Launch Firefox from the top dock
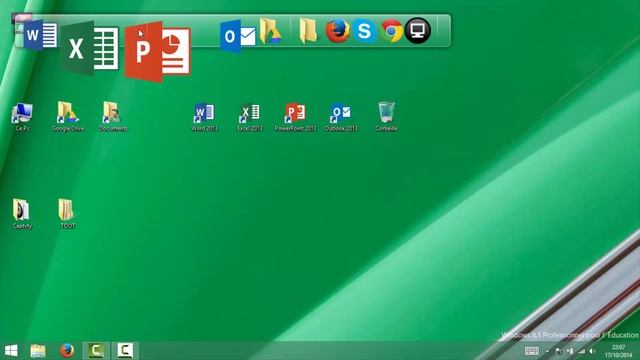640x360 pixels. coord(338,31)
